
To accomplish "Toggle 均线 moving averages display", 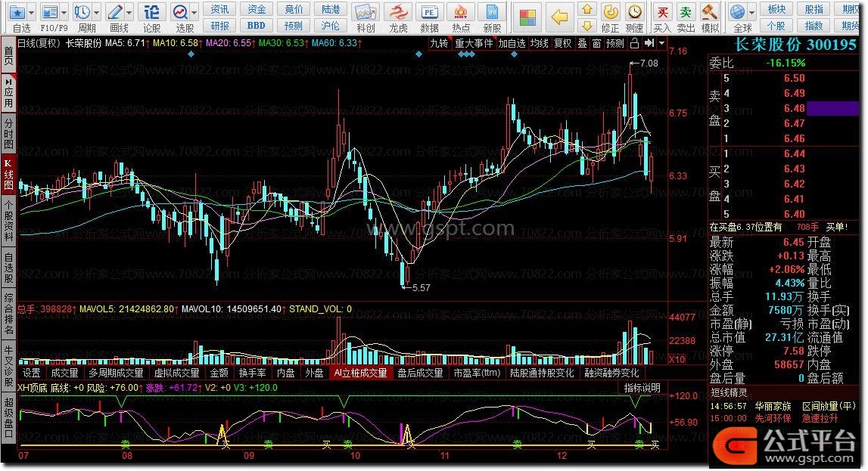I will (539, 43).
